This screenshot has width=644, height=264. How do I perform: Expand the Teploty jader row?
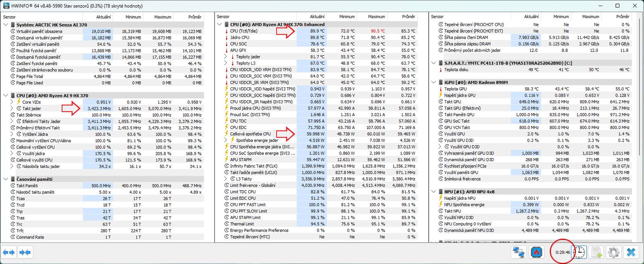click(225, 57)
